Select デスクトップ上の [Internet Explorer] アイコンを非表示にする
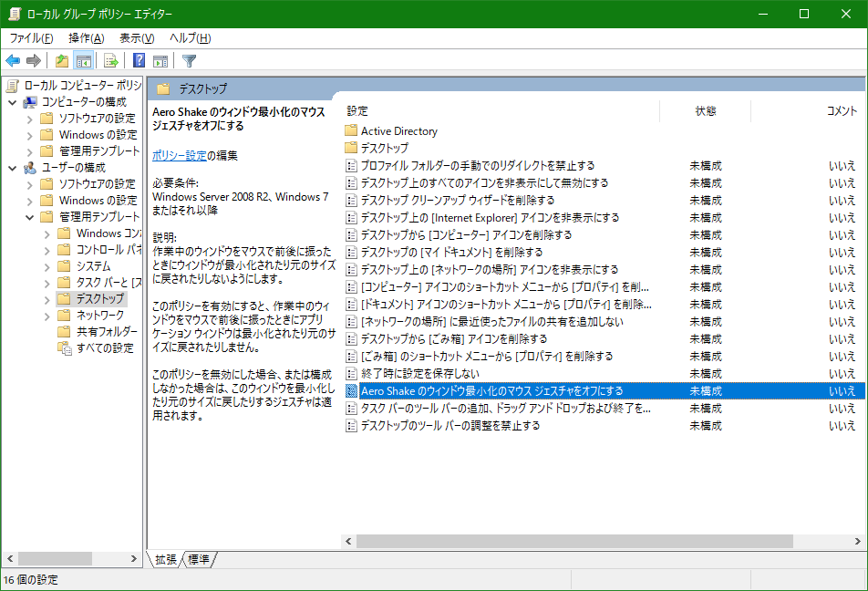 tap(490, 218)
